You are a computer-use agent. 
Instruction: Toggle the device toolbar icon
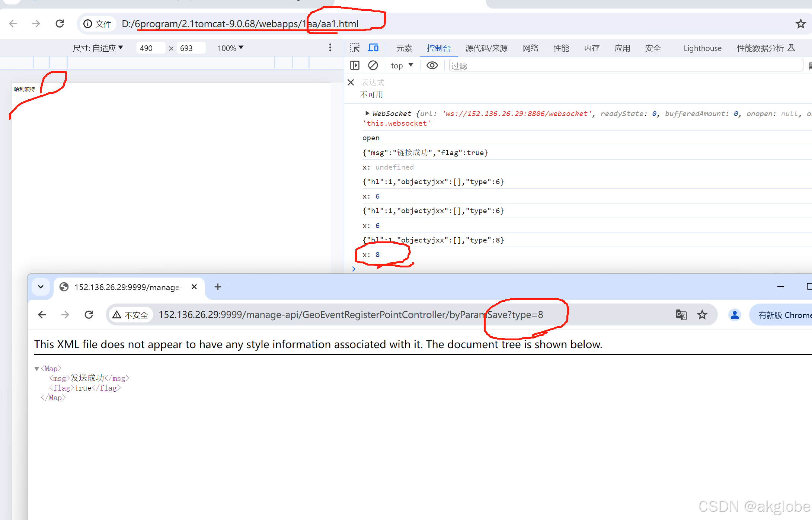tap(373, 48)
